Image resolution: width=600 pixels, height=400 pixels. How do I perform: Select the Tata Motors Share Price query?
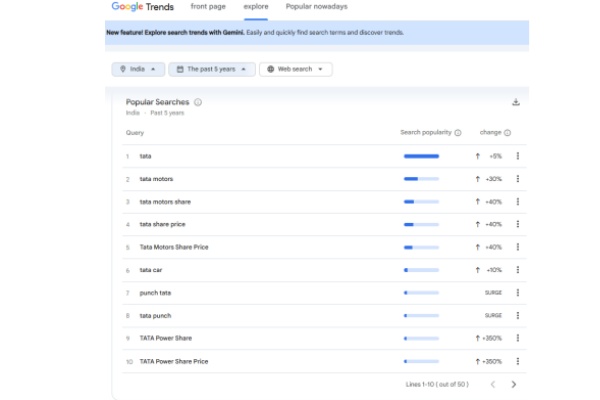[x=174, y=247]
